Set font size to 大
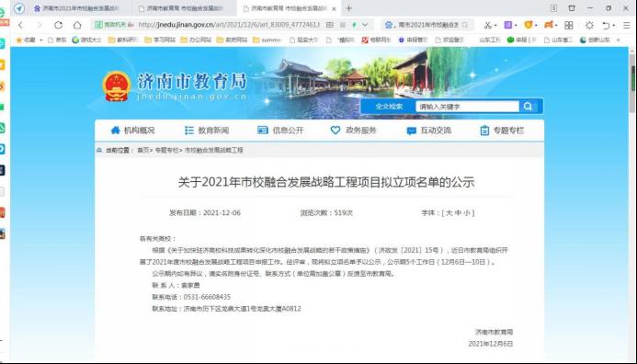The width and height of the screenshot is (637, 364). 449,213
